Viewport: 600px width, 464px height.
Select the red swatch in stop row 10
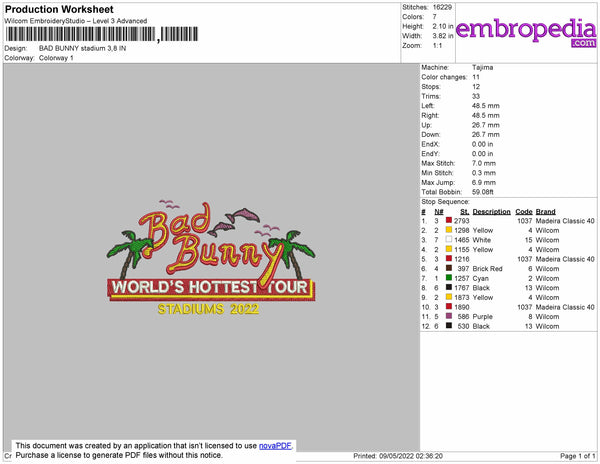coord(449,306)
